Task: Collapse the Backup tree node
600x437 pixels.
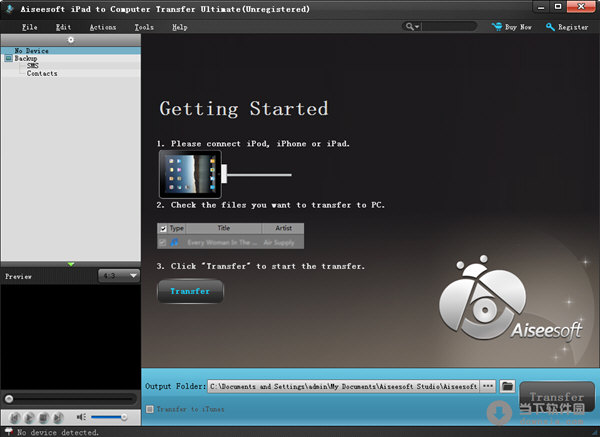Action: pos(8,58)
